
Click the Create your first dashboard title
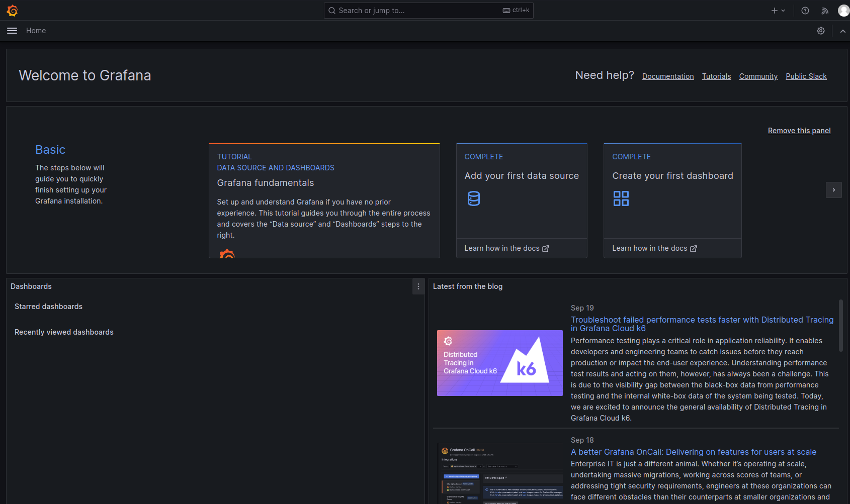click(x=672, y=176)
